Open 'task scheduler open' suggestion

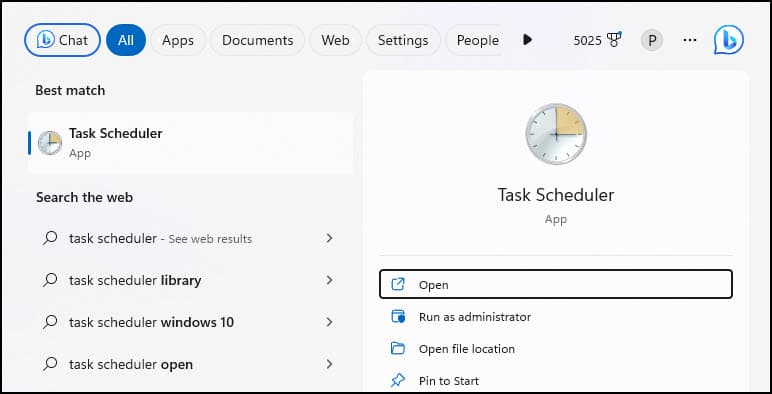click(190, 364)
